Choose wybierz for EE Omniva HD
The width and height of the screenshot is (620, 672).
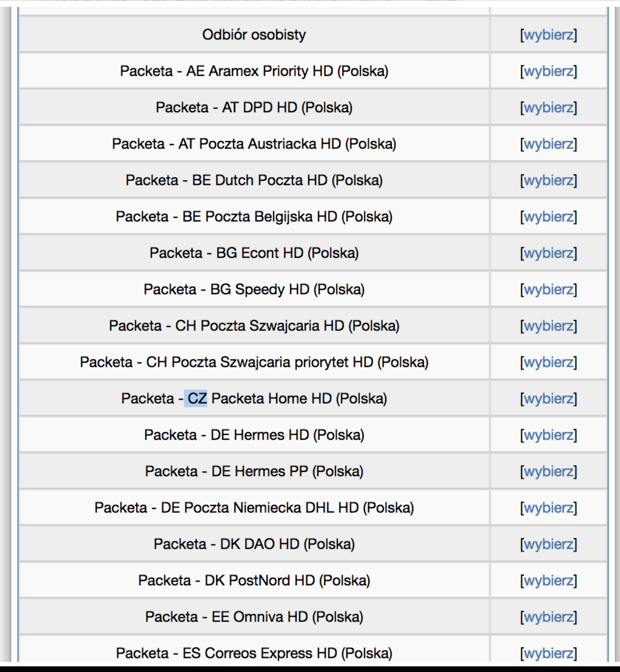click(x=549, y=617)
